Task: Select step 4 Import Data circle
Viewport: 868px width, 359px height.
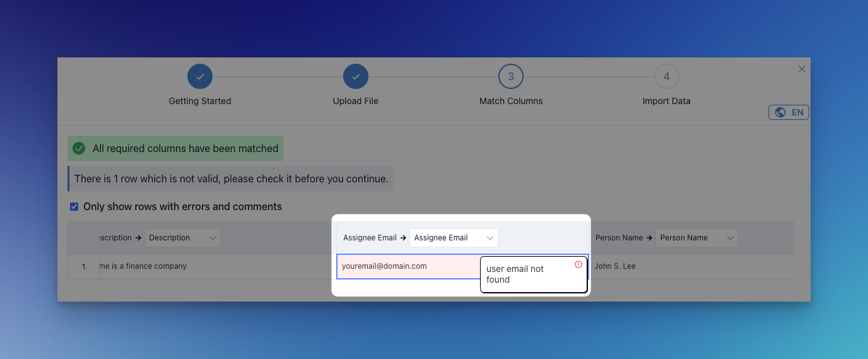Action: click(667, 76)
